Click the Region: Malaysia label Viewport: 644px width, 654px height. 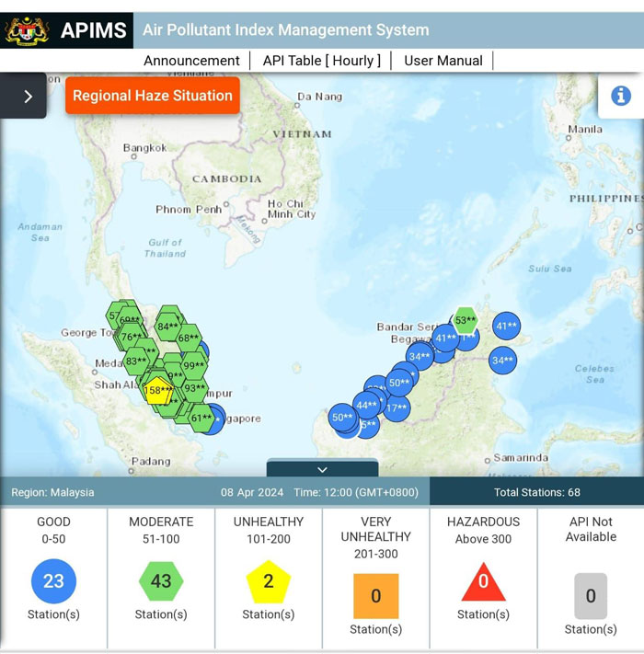click(x=52, y=492)
